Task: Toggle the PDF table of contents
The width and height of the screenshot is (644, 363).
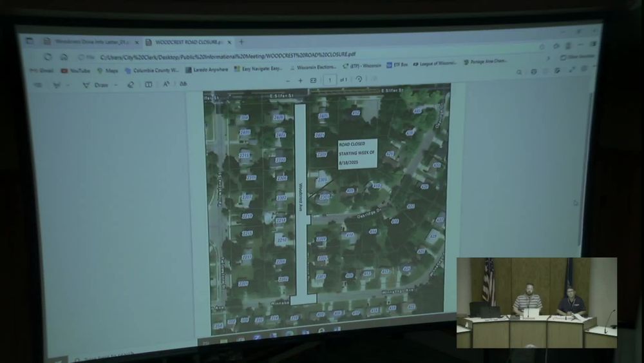Action: tap(38, 84)
